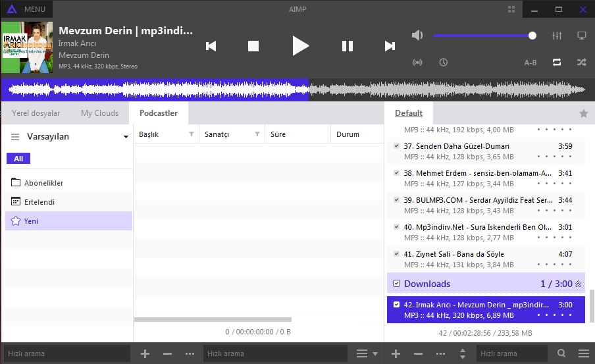Image resolution: width=595 pixels, height=364 pixels.
Task: Add files to playlist with plus icon
Action: point(396,353)
